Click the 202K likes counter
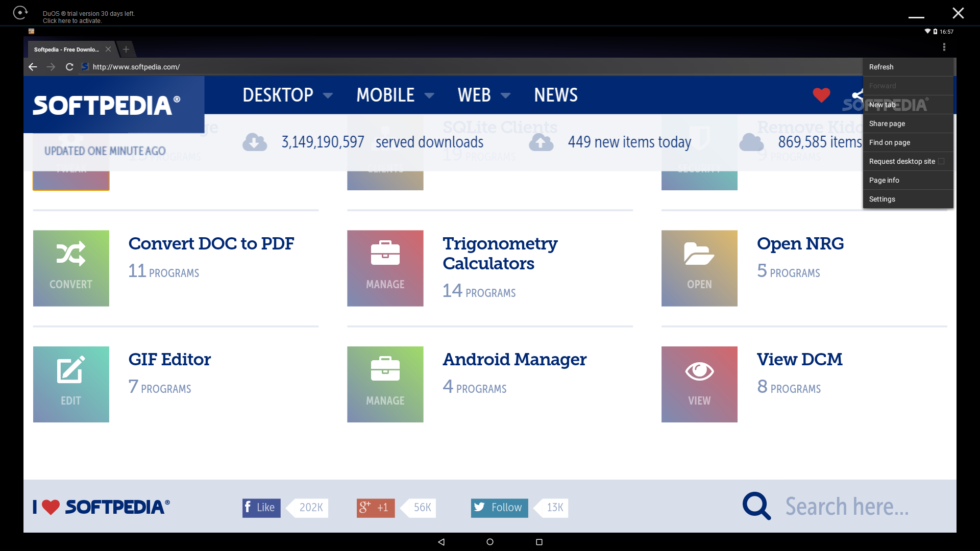 click(x=311, y=508)
